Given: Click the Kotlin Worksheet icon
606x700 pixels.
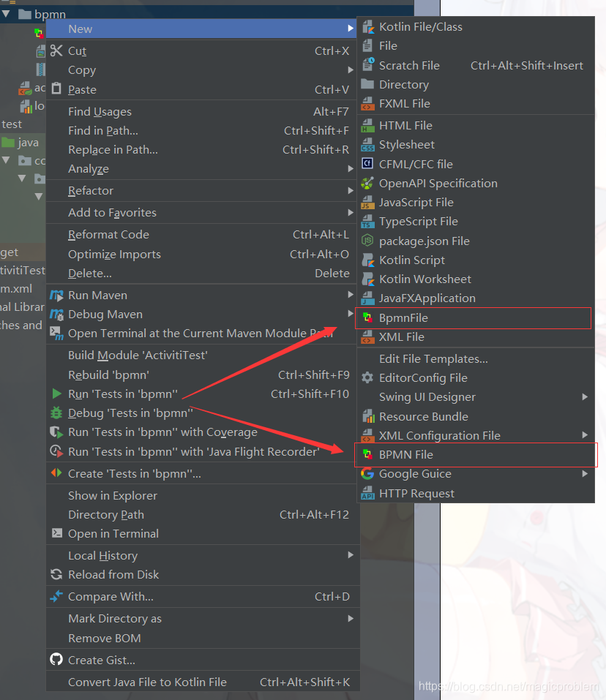Looking at the screenshot, I should (x=368, y=279).
